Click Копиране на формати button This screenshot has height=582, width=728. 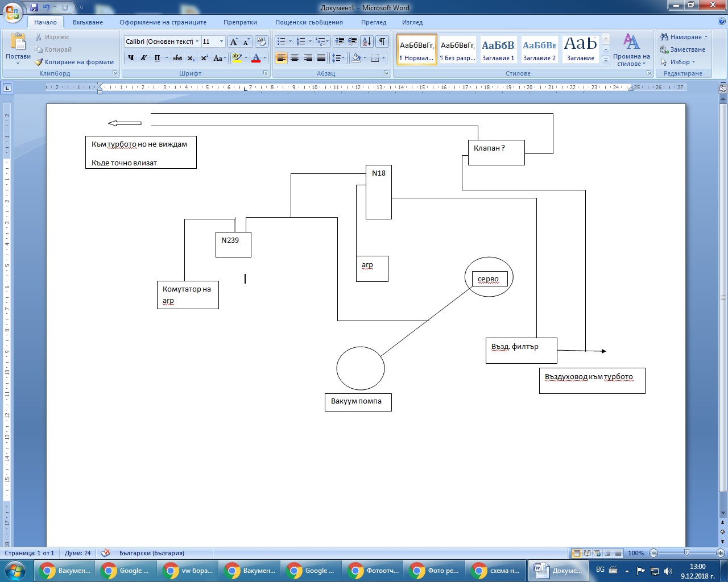click(x=75, y=62)
